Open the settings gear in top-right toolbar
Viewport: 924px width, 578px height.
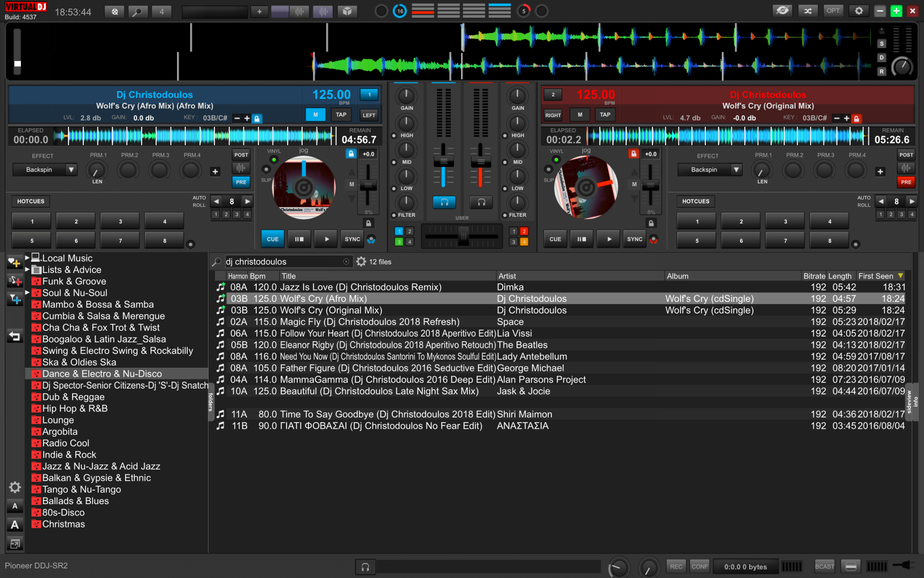click(x=859, y=11)
